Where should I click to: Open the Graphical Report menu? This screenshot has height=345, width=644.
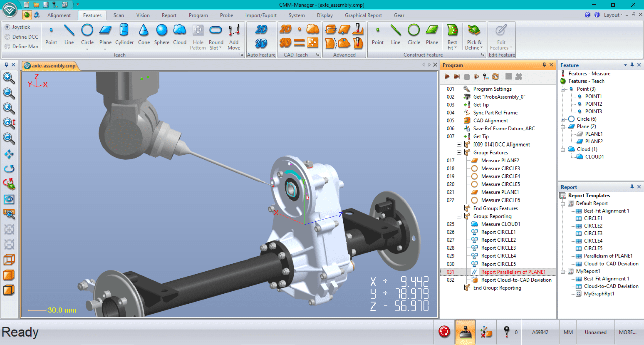(363, 15)
